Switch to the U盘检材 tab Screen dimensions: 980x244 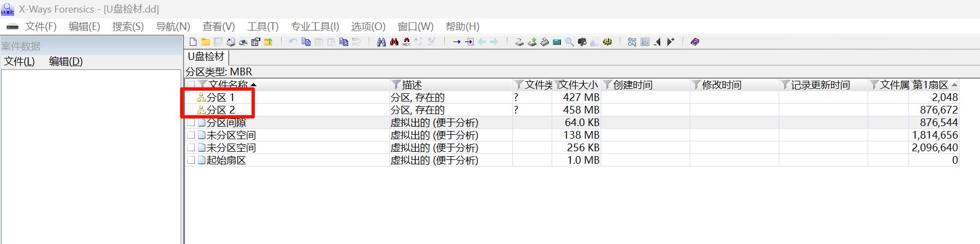[206, 56]
